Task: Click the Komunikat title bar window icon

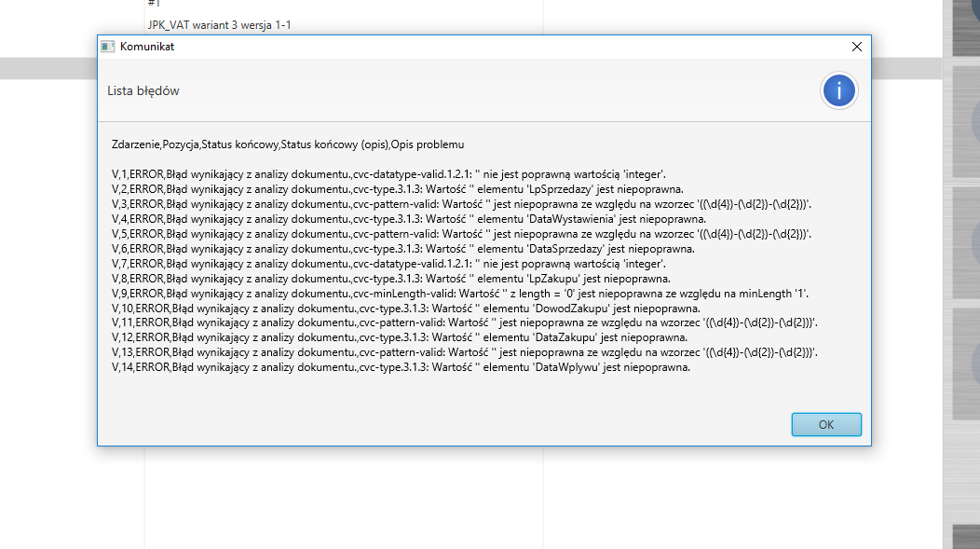Action: point(108,47)
